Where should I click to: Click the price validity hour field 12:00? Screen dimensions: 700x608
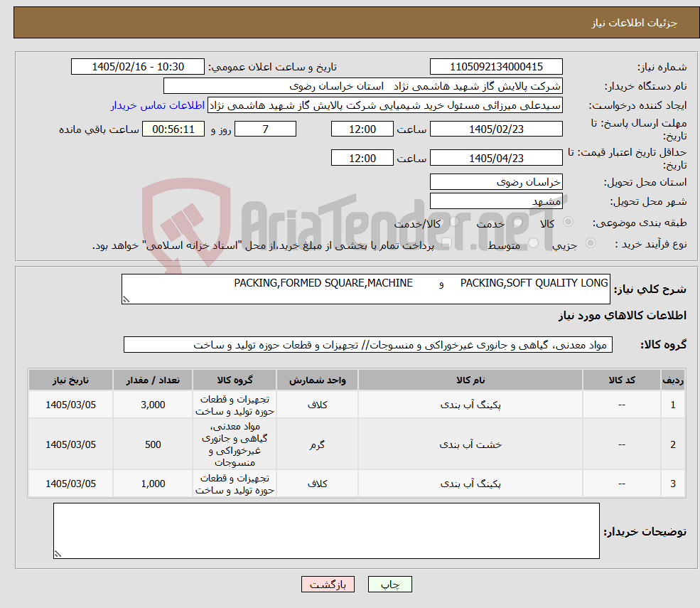coord(362,158)
